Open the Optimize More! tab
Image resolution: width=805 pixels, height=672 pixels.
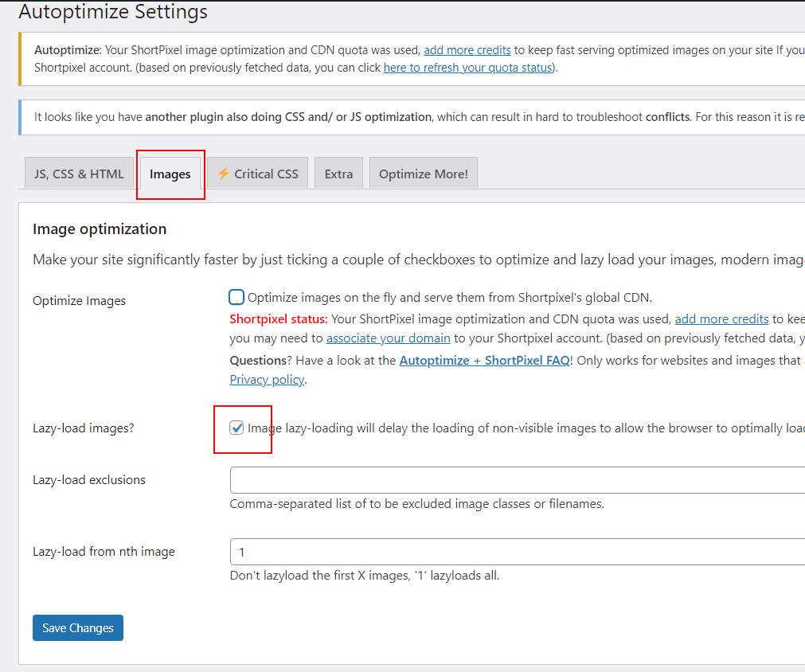point(424,174)
